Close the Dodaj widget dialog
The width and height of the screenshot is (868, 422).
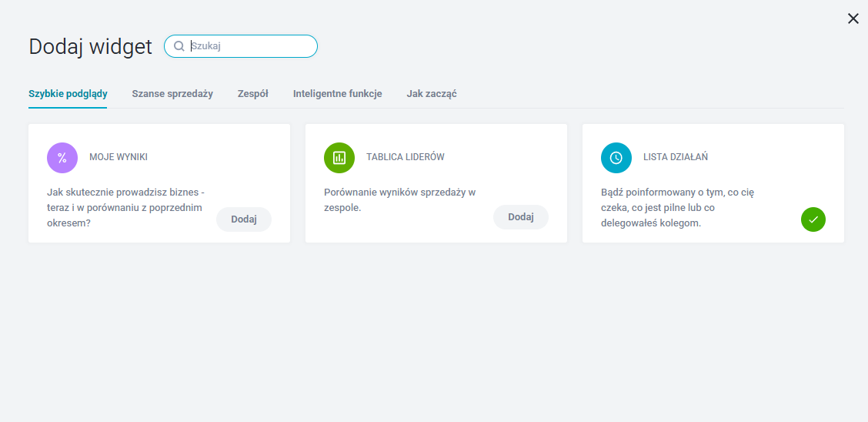click(853, 19)
